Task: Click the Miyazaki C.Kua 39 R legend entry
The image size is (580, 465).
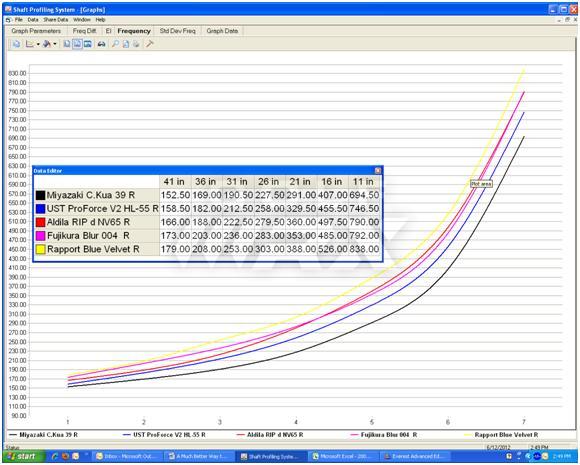Action: [x=44, y=435]
